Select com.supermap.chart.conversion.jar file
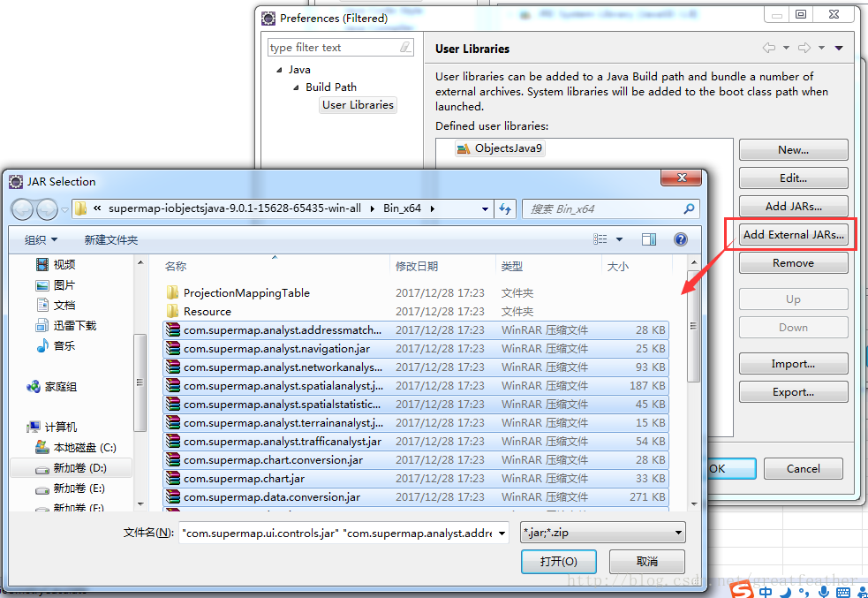The height and width of the screenshot is (598, 868). [x=416, y=460]
